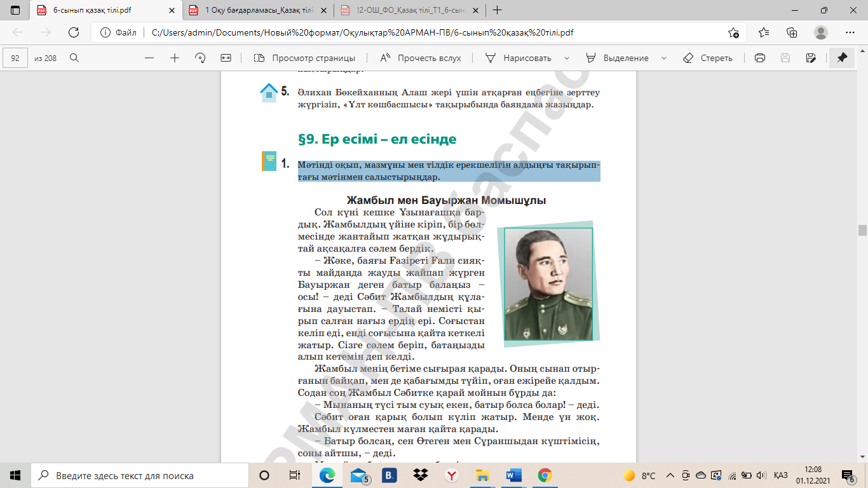Open the Booking.com taskbar icon

(390, 475)
